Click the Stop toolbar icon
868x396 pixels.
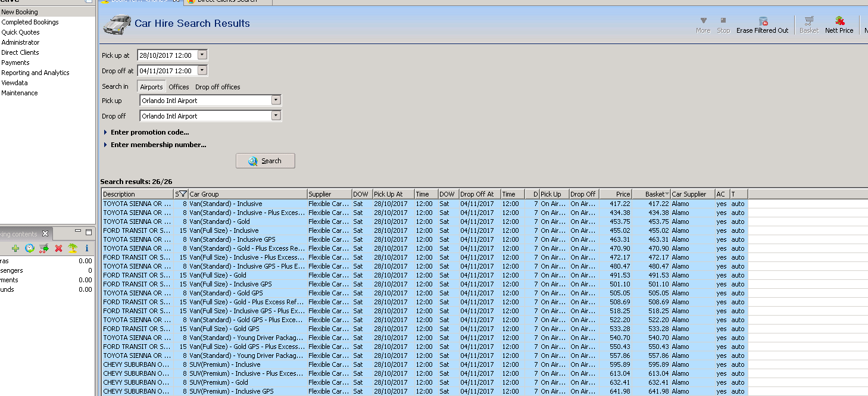click(x=723, y=20)
